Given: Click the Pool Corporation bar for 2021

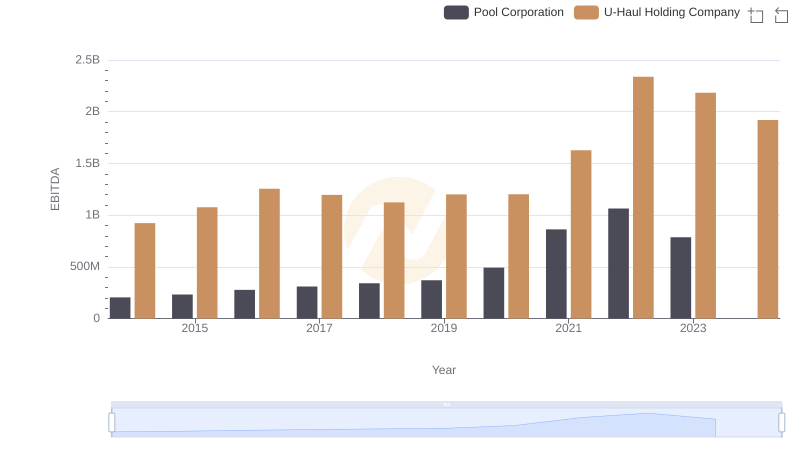Looking at the screenshot, I should click(556, 274).
